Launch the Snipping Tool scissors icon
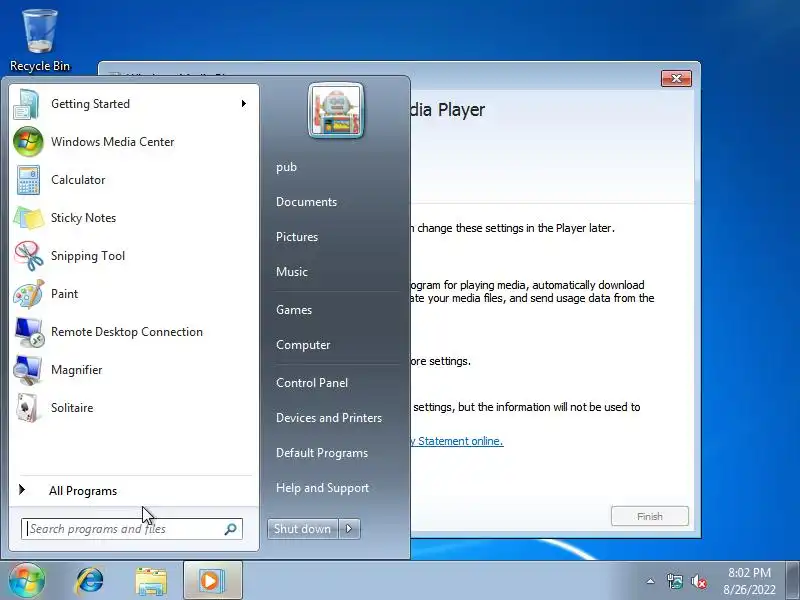800x600 pixels. [29, 256]
